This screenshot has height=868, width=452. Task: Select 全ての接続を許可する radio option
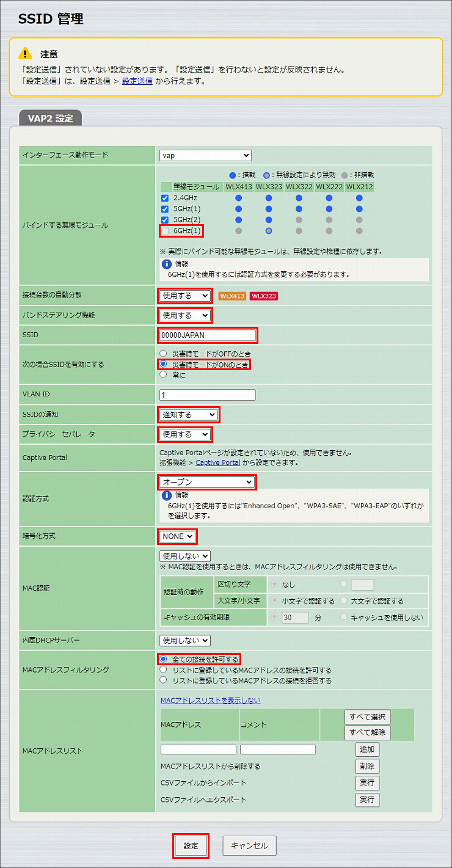coord(163,659)
